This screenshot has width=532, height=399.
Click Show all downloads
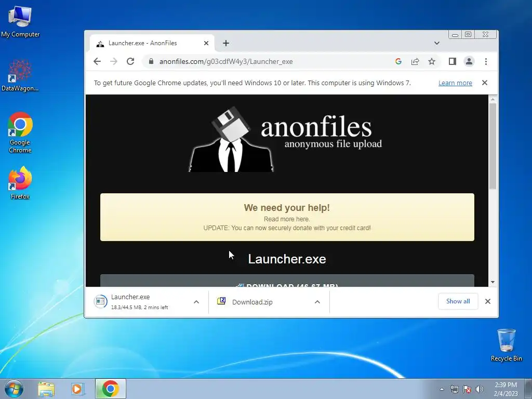[458, 301]
